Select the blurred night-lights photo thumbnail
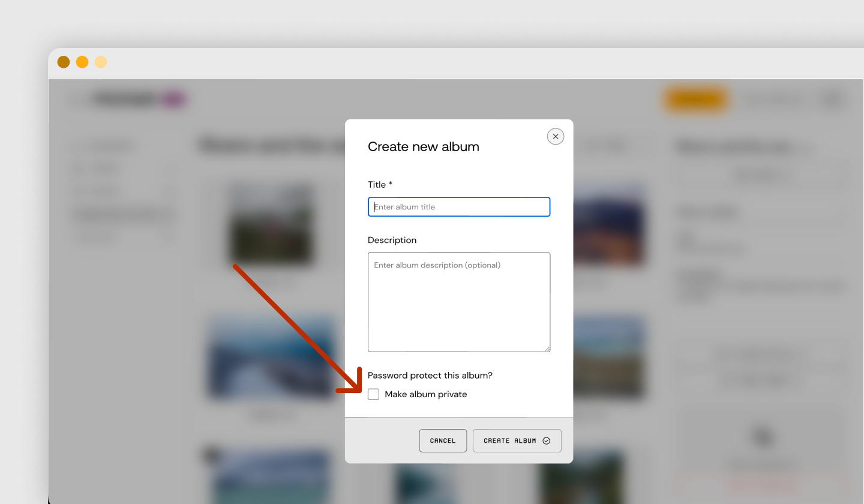The image size is (864, 504). click(x=609, y=226)
